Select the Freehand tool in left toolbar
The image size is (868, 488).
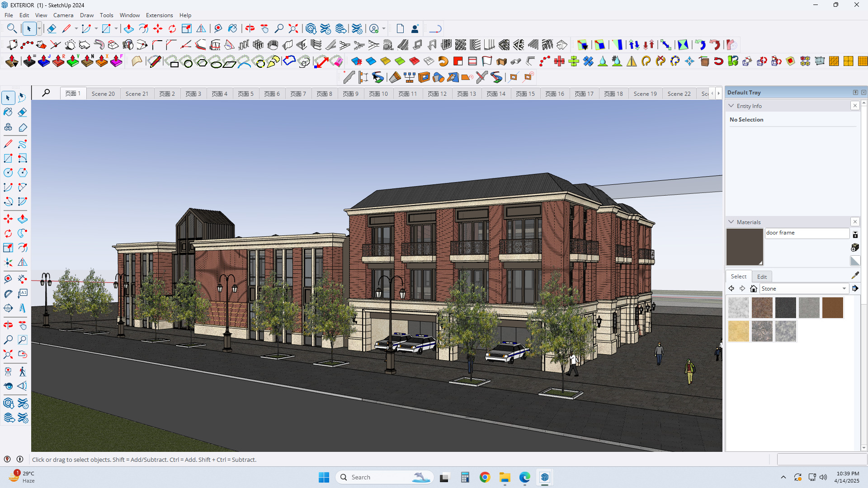pos(22,144)
